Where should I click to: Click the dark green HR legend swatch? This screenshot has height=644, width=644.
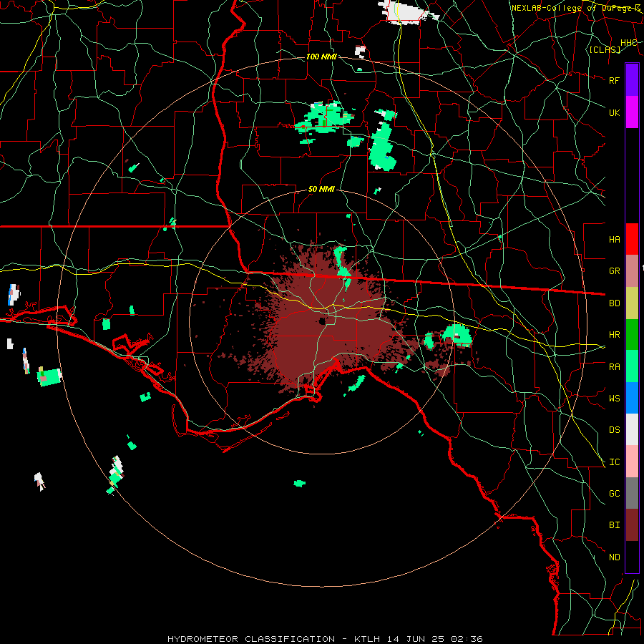(x=632, y=334)
